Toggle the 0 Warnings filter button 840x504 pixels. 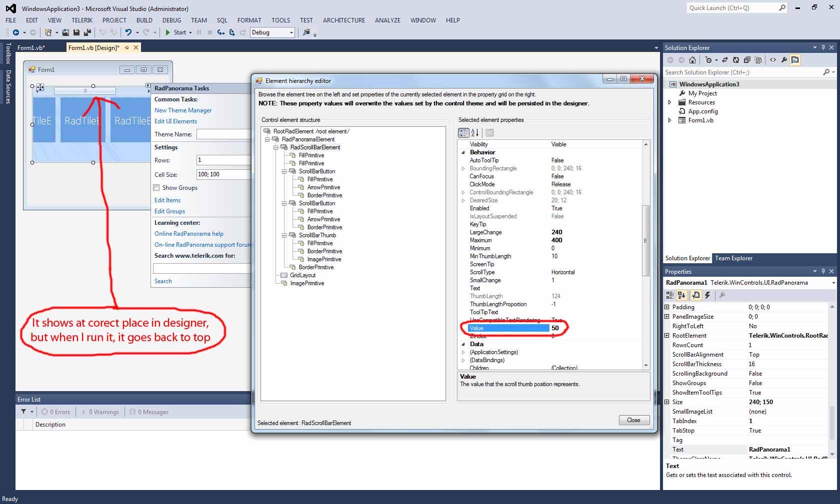pyautogui.click(x=100, y=412)
